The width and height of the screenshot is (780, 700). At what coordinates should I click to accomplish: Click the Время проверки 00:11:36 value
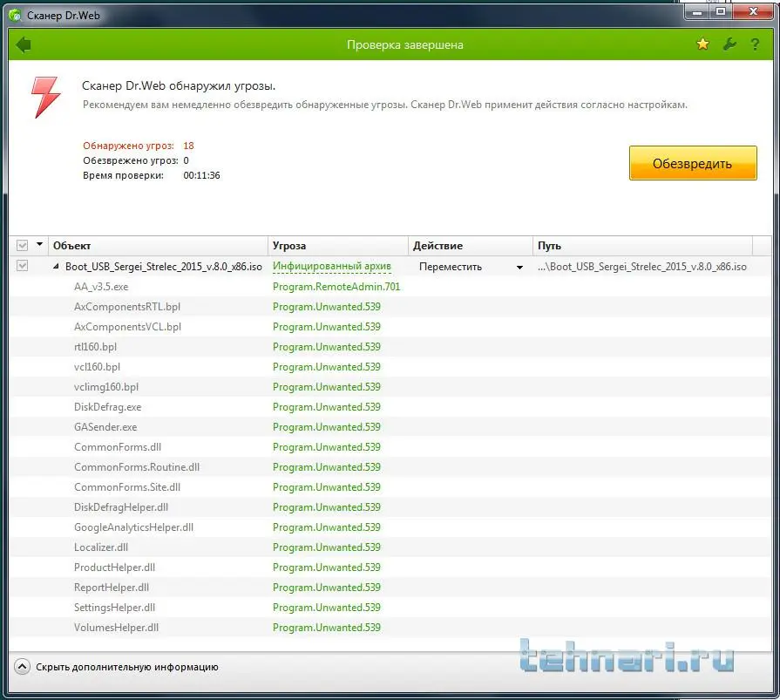click(201, 175)
